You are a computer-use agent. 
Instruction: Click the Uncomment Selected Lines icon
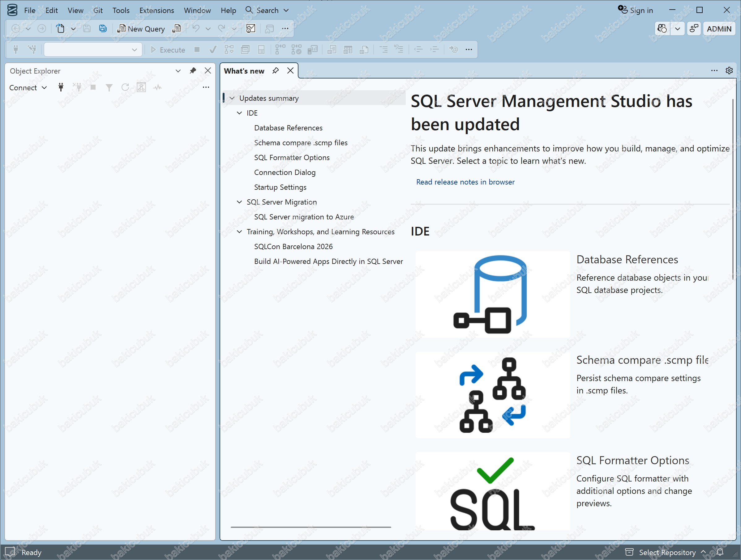[x=399, y=50]
